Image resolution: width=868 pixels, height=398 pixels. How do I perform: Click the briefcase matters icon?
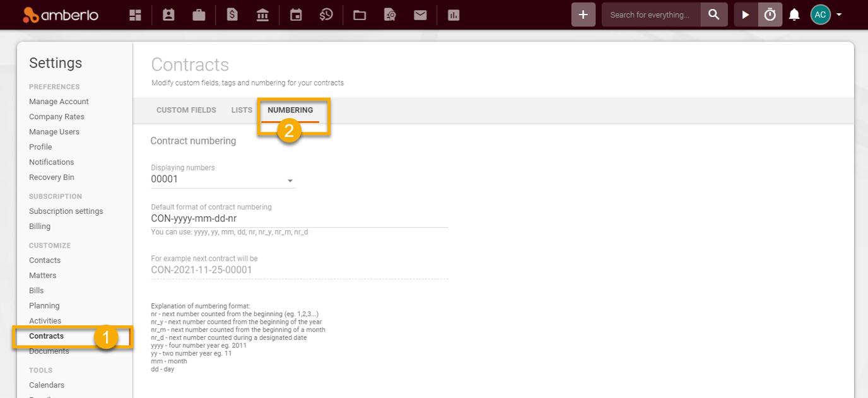[199, 15]
